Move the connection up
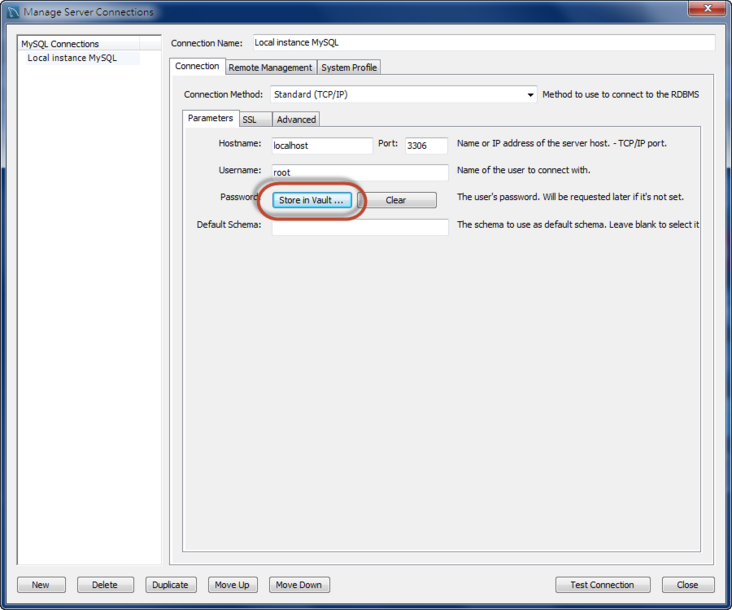Image resolution: width=732 pixels, height=610 pixels. pyautogui.click(x=232, y=585)
